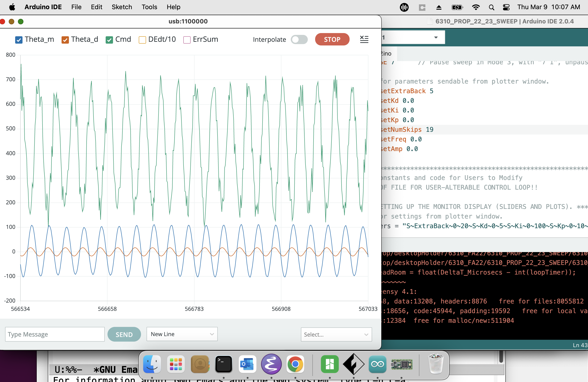Enable the DEdt/10 plot checkbox
This screenshot has height=382, width=588.
142,40
